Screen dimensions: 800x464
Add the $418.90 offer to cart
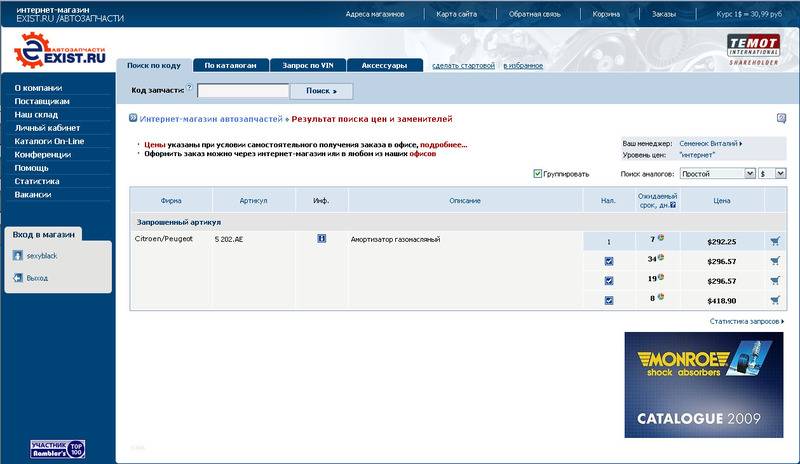pyautogui.click(x=775, y=299)
